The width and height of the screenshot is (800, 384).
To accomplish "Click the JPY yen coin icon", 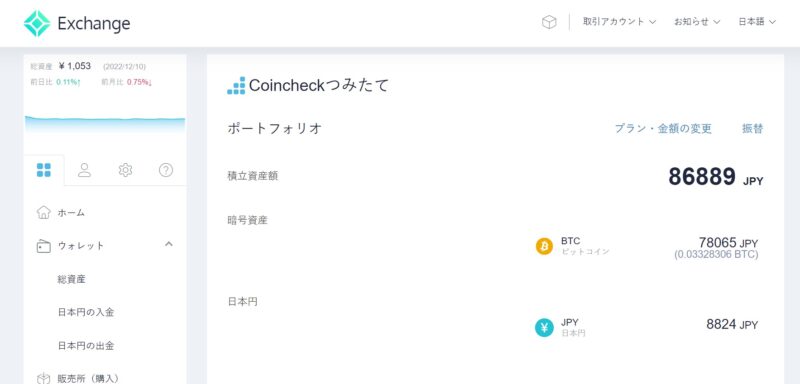I will 544,327.
